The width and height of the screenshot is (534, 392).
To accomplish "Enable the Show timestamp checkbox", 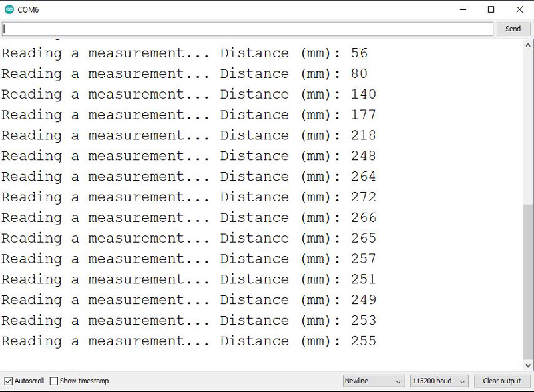I will (55, 381).
